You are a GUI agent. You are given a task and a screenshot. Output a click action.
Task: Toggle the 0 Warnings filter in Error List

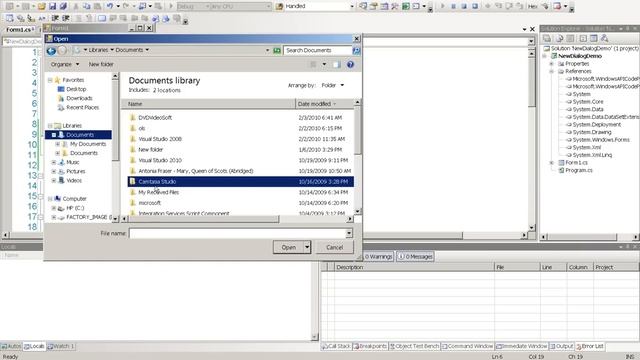378,257
